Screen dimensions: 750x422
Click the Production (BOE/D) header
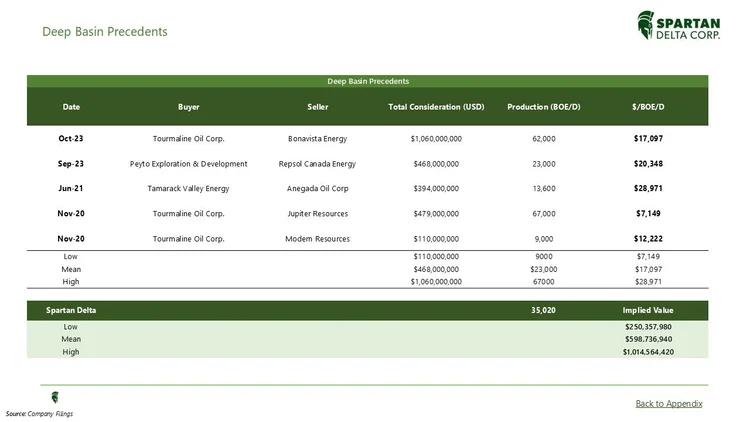tap(544, 107)
